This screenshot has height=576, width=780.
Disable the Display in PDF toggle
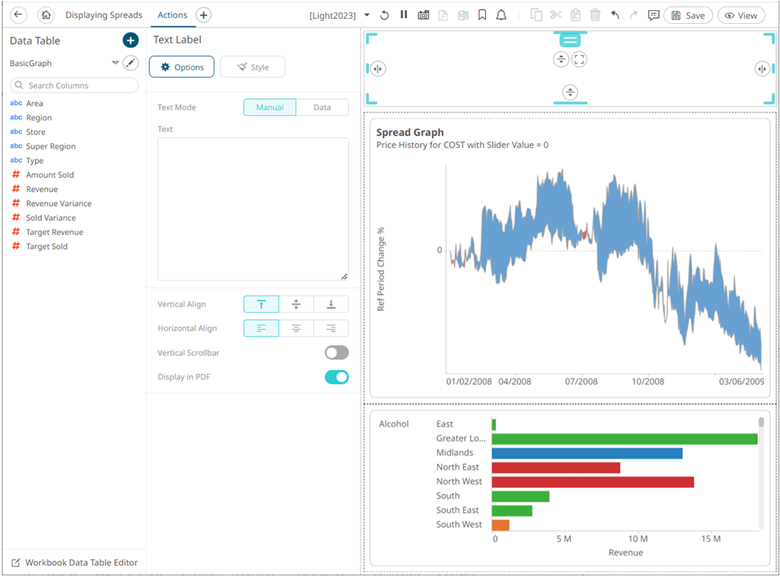point(336,377)
